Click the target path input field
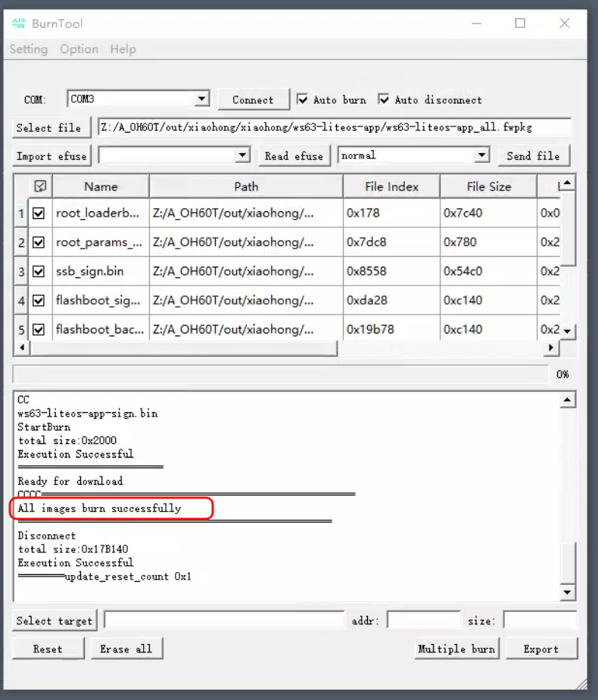This screenshot has height=700, width=598. [224, 620]
